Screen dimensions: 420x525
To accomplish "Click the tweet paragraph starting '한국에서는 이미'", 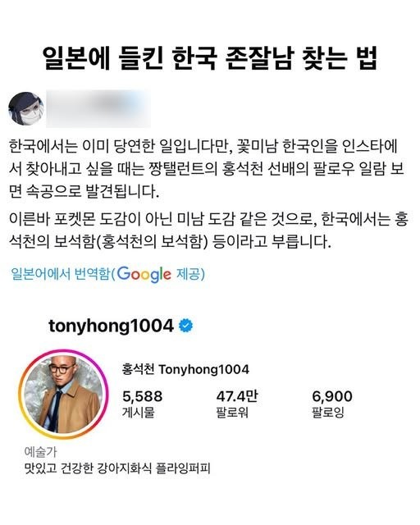I will tap(206, 169).
